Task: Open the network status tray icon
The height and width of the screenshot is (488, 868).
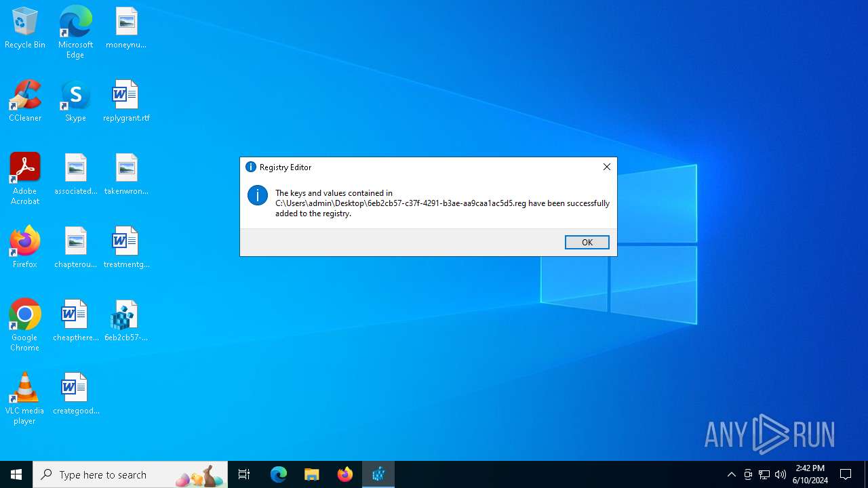Action: tap(764, 474)
